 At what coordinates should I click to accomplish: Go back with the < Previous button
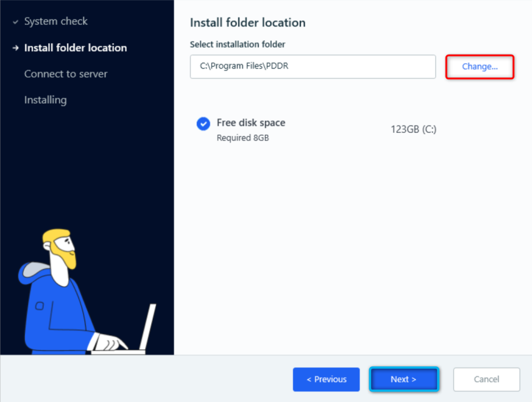[326, 380]
